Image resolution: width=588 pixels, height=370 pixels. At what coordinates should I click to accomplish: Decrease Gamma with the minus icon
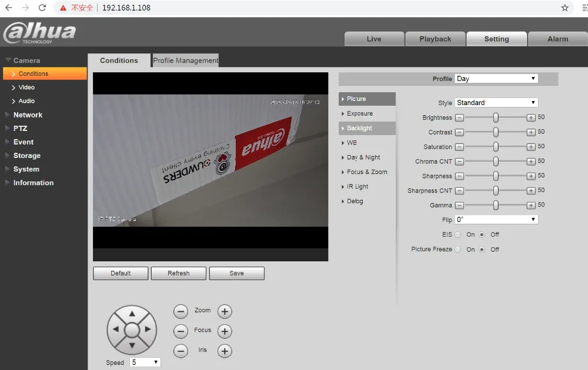click(x=459, y=206)
